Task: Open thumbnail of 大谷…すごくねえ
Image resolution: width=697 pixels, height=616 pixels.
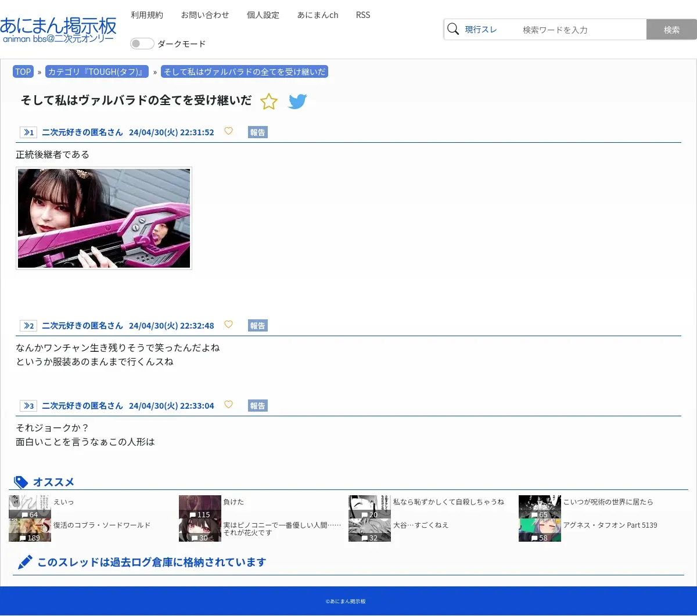Action: click(369, 530)
